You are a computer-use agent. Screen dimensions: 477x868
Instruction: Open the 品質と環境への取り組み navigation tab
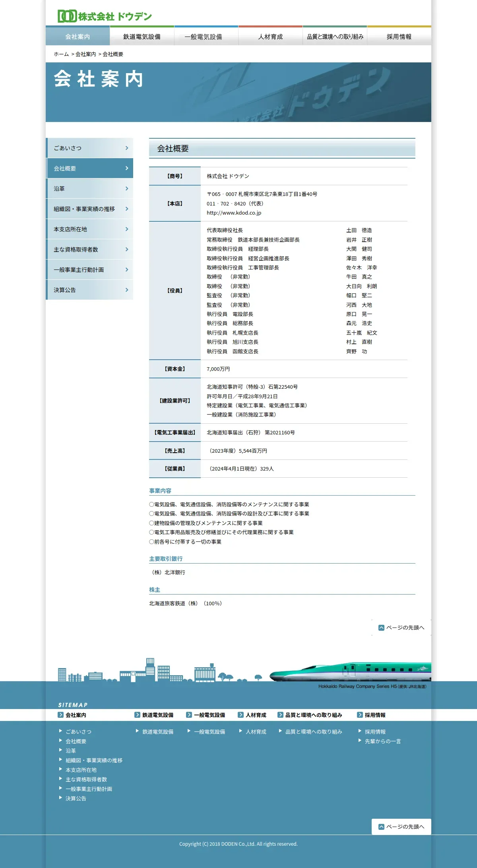[x=335, y=36]
